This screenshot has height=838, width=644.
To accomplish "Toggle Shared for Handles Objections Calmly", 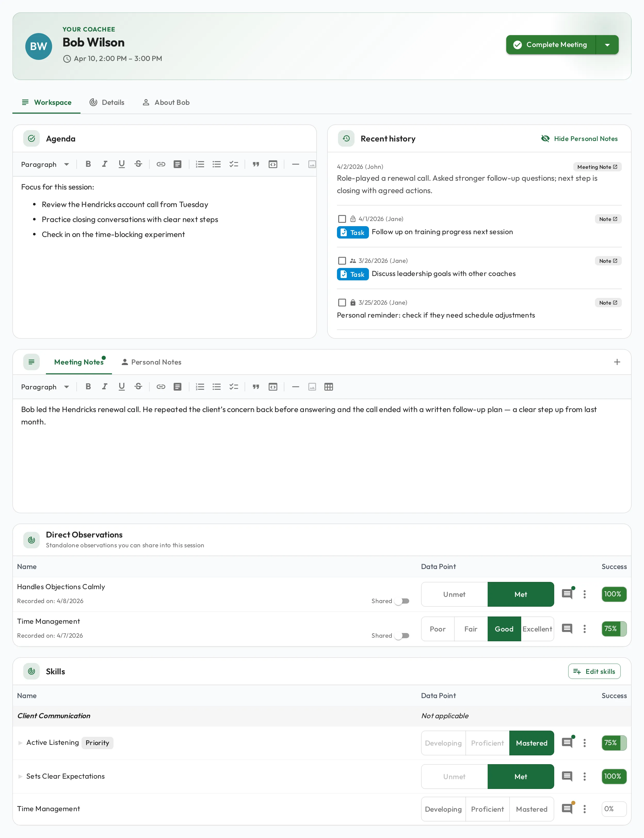I will (402, 601).
